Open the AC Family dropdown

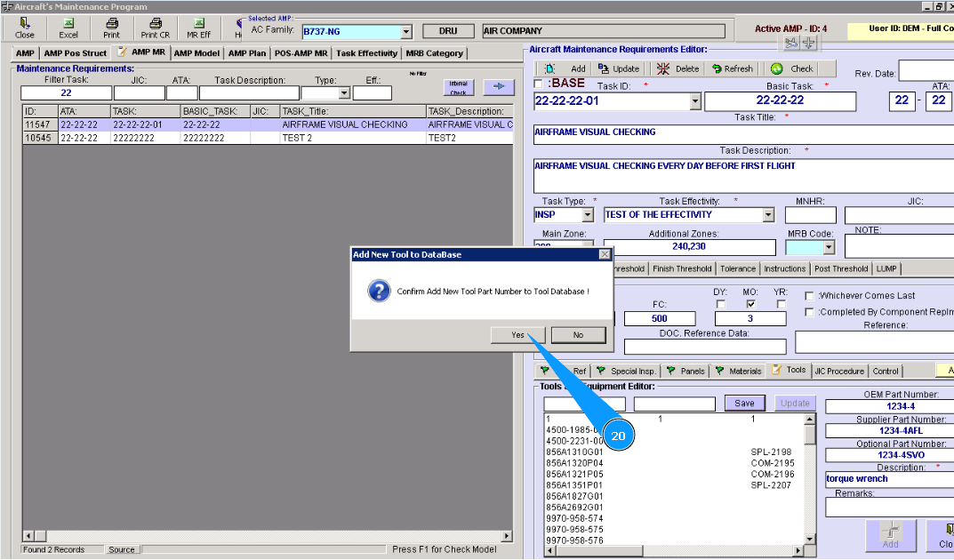tap(406, 32)
